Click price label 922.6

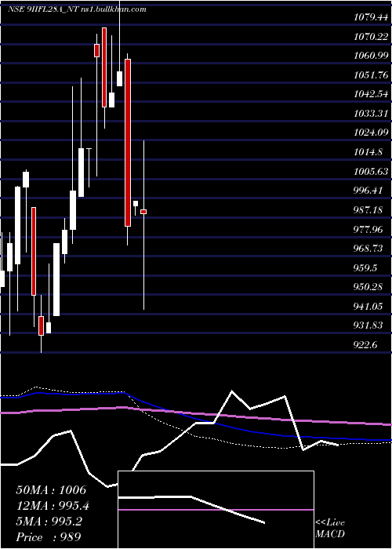365,345
